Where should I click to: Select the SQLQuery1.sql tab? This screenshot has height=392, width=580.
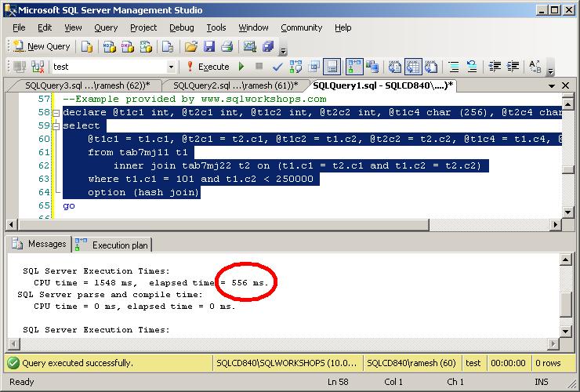point(382,85)
